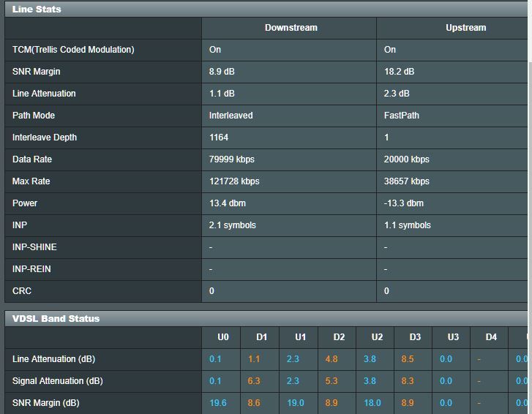Select the Data Rate row label

(32, 159)
